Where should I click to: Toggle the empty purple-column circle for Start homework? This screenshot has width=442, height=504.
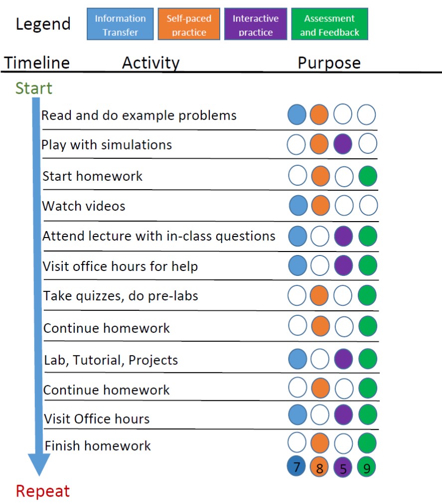pos(343,176)
